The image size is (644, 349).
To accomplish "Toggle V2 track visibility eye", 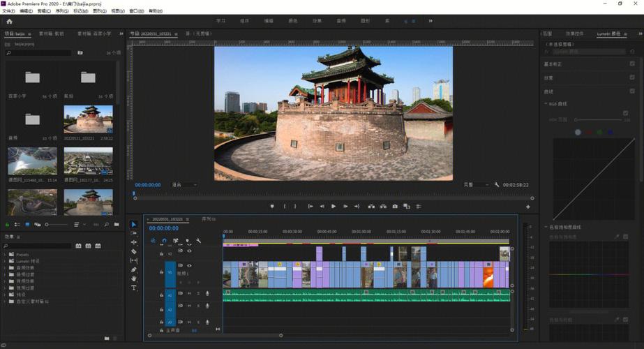I will (x=189, y=251).
